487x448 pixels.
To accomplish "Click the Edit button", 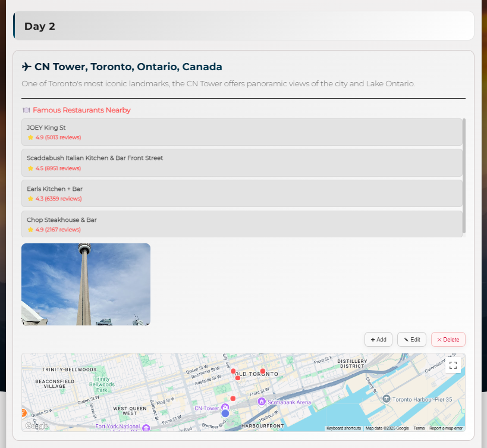I will click(411, 340).
